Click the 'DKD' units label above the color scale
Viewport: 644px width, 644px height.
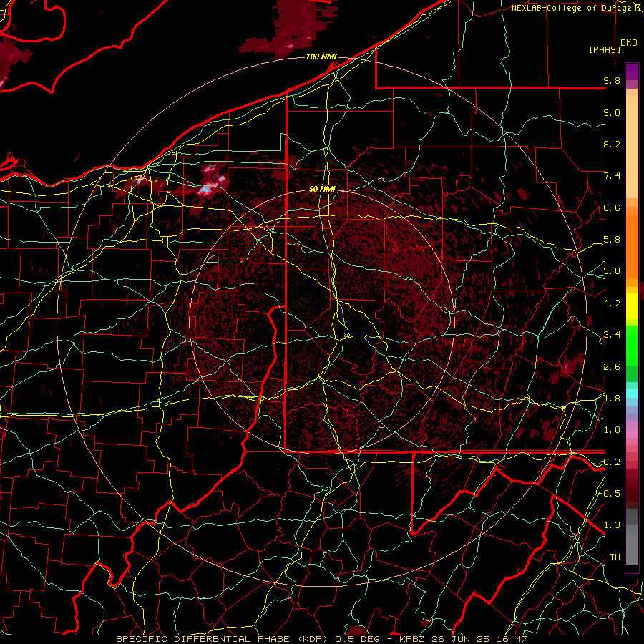click(x=629, y=43)
